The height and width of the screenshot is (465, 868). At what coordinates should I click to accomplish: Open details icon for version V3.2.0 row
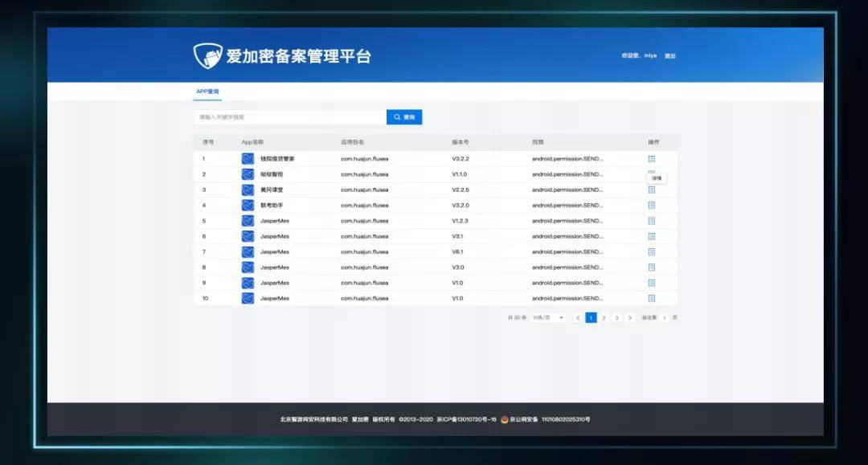click(652, 206)
